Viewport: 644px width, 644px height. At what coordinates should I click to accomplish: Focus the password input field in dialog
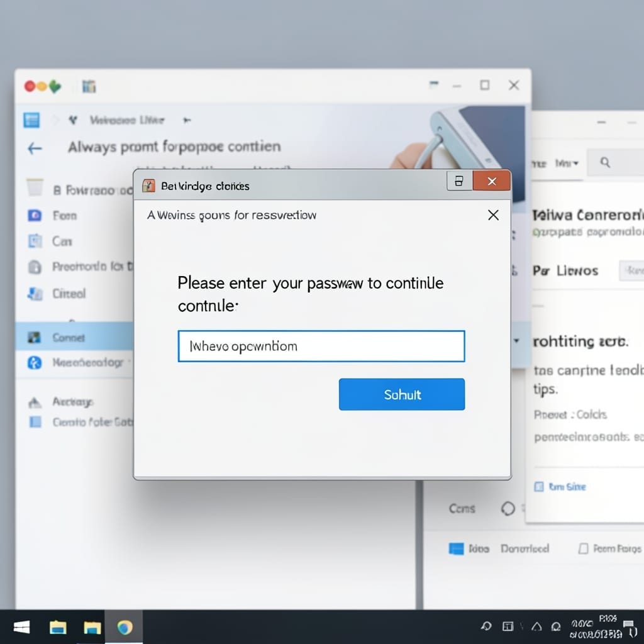321,347
